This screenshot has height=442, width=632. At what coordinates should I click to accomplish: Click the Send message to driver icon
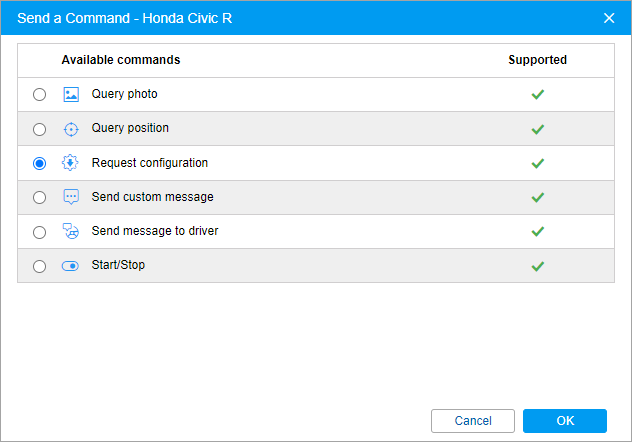(70, 231)
